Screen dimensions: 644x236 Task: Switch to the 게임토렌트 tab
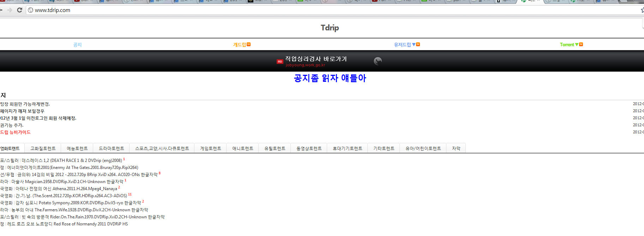click(211, 149)
